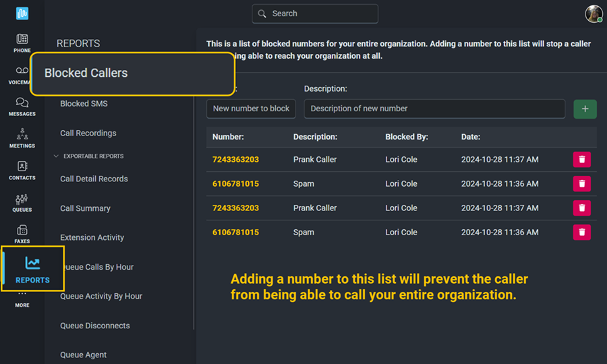607x364 pixels.
Task: Click the New number to block field
Action: [251, 109]
